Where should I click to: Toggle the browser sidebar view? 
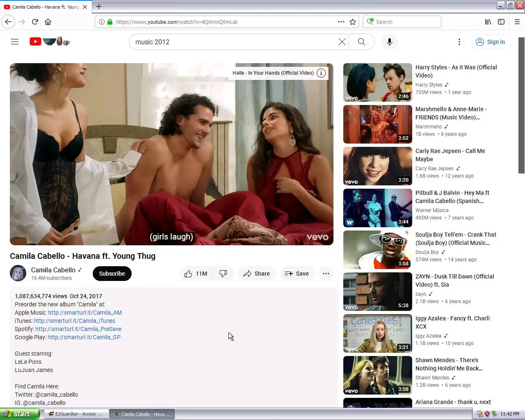[x=501, y=22]
